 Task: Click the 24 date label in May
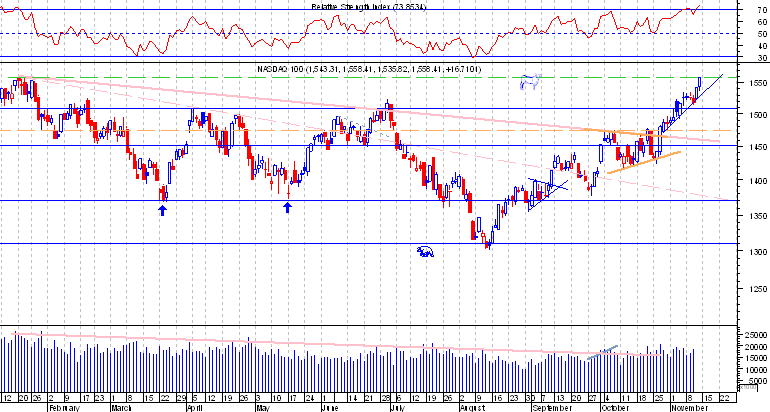(x=309, y=398)
